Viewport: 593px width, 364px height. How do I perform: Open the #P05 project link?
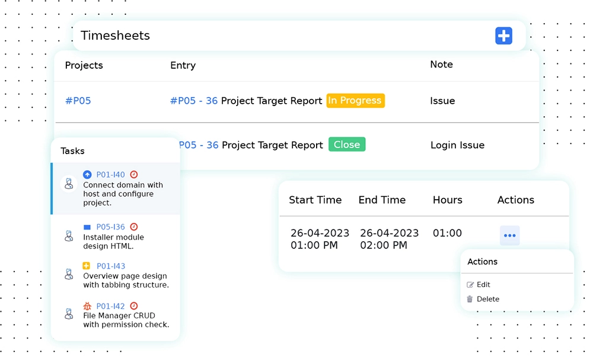coord(78,101)
